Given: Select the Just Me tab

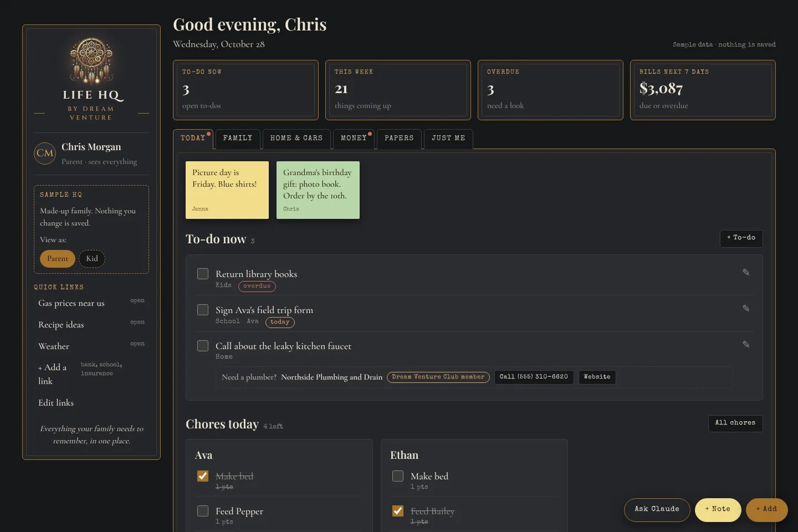Looking at the screenshot, I should point(448,138).
